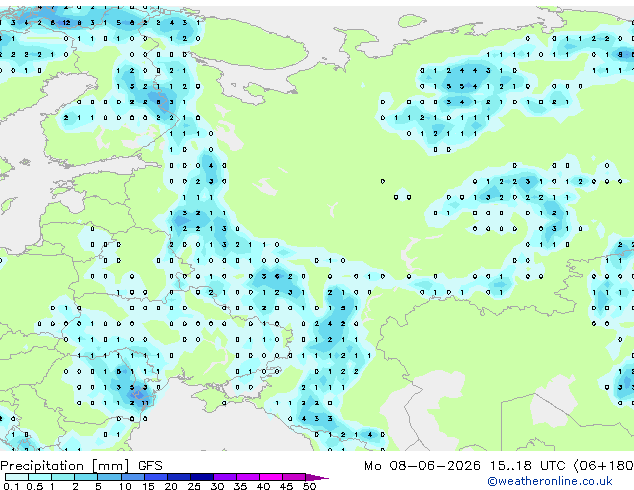Select the 35–40 mm legend swatch
The image size is (634, 490).
click(247, 477)
